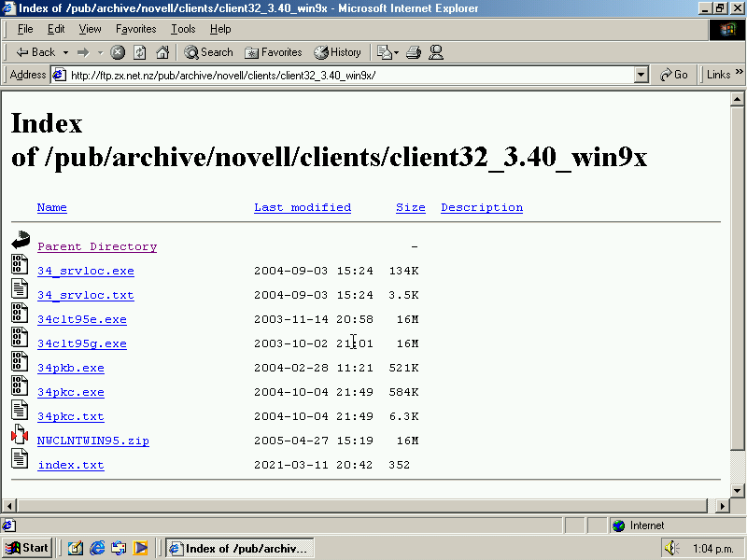Download 34_srvloc.exe

[x=86, y=271]
